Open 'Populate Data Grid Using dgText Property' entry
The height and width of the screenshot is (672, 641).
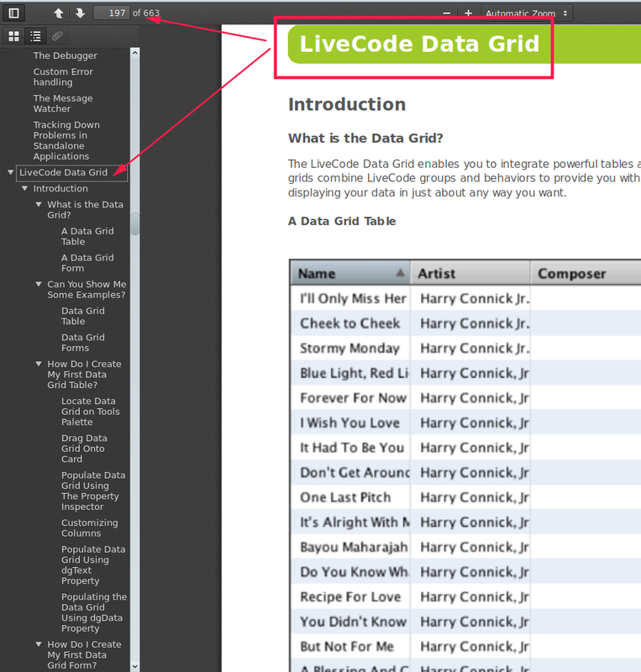tap(93, 564)
